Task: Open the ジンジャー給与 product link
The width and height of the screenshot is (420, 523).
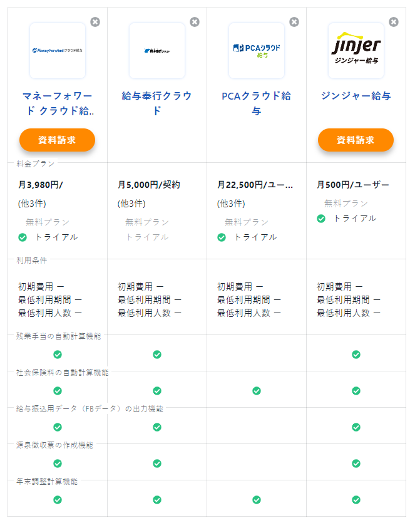Action: [356, 96]
